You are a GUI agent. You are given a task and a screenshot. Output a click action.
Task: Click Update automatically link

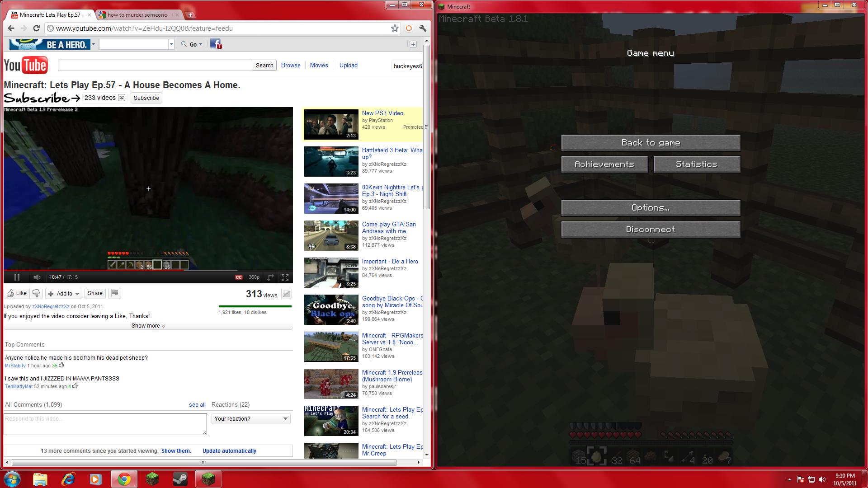pyautogui.click(x=229, y=451)
